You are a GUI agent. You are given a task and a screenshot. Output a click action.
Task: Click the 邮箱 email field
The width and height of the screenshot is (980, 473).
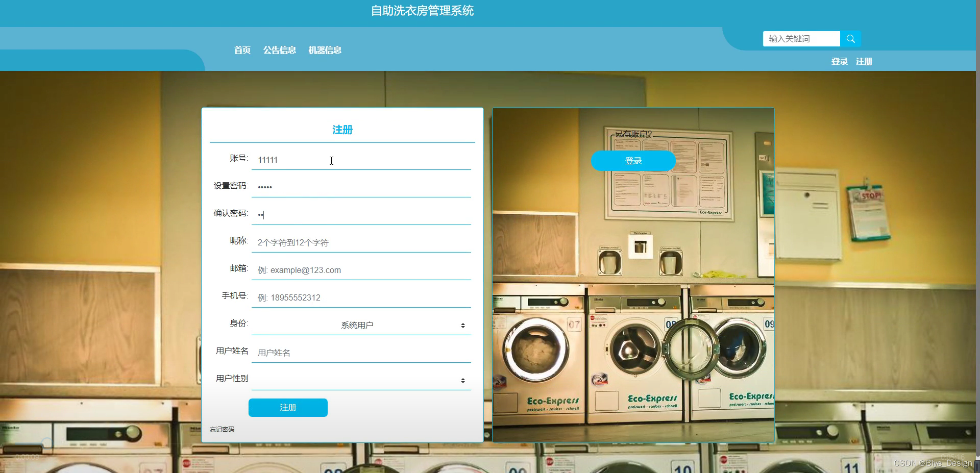point(361,270)
